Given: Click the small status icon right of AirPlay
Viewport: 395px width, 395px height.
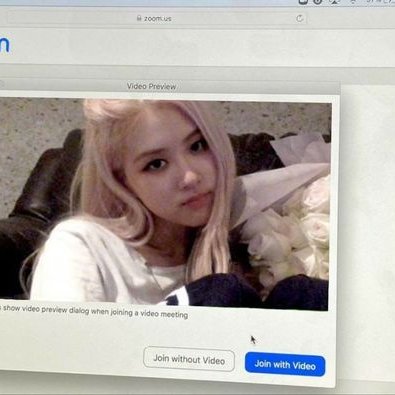Looking at the screenshot, I should [x=353, y=2].
